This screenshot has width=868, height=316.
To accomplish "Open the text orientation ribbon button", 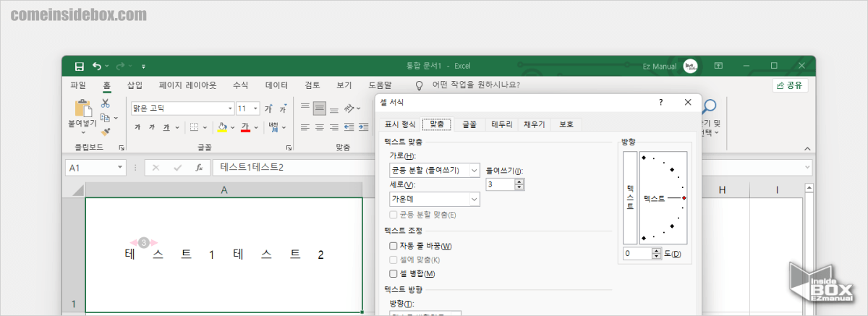I will [351, 108].
